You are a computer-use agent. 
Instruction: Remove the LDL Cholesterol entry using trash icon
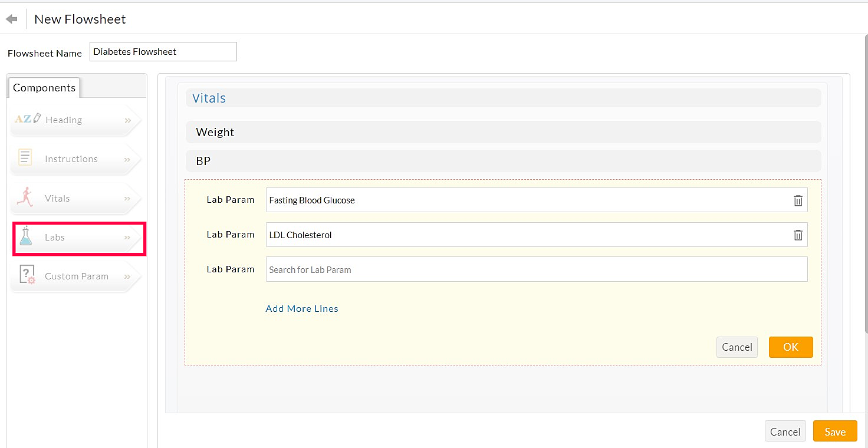(798, 235)
